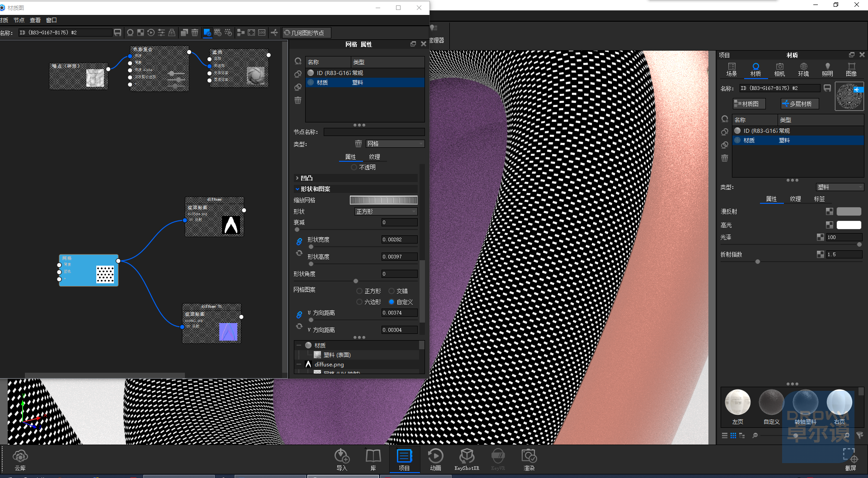Open the 渲染 render dialog
This screenshot has height=478, width=868.
pos(529,460)
